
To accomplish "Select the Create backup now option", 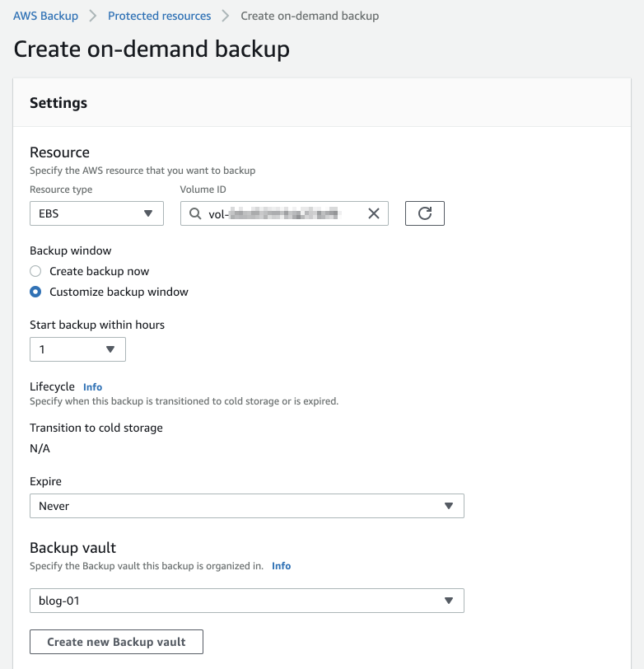I will coord(34,271).
